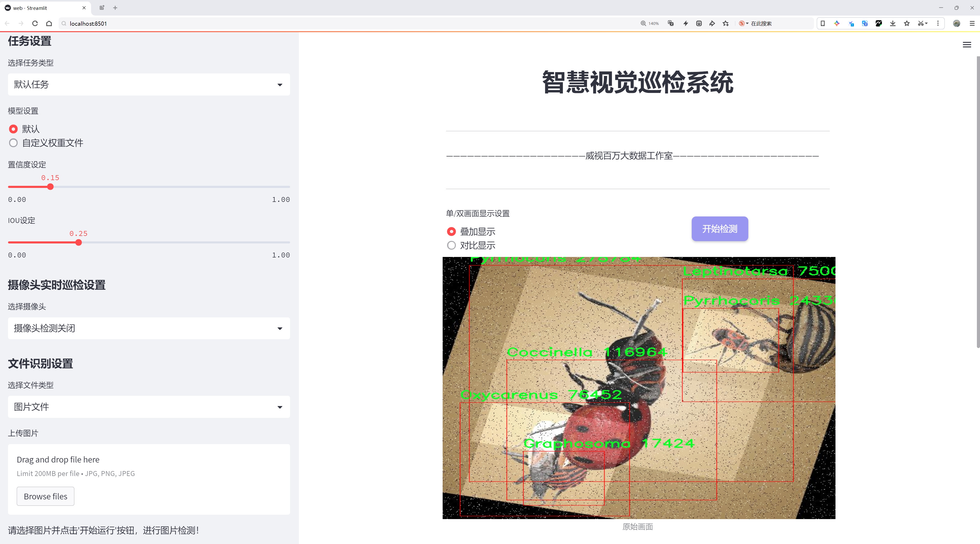Select the 对比显示 display mode
The width and height of the screenshot is (980, 544).
point(451,245)
